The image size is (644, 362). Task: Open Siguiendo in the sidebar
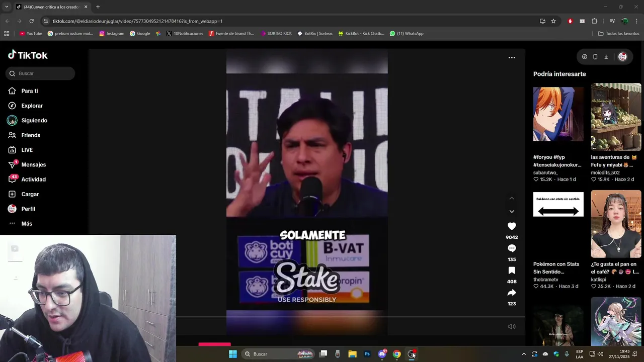(x=34, y=121)
